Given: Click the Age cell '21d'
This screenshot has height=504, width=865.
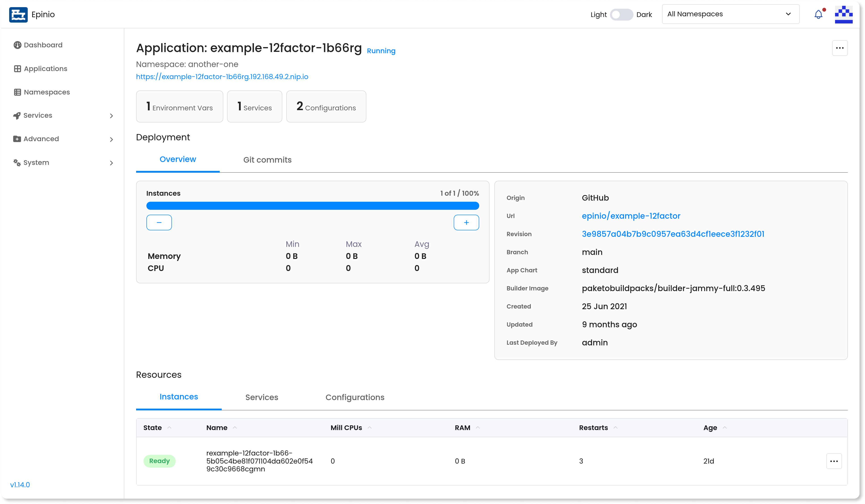Looking at the screenshot, I should point(709,461).
